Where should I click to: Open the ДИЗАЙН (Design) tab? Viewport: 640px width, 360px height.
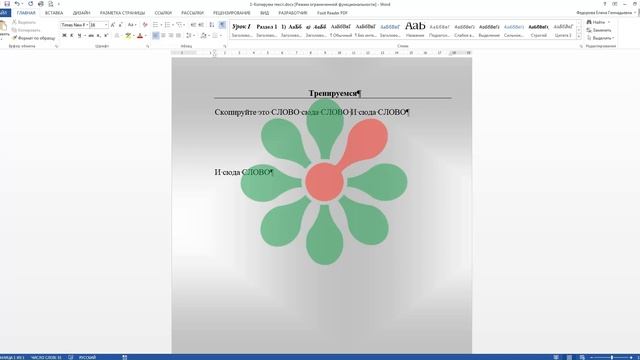click(x=81, y=13)
